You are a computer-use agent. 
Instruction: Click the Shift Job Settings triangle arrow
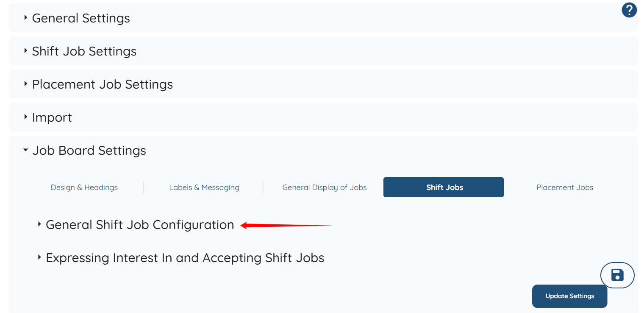[x=26, y=51]
